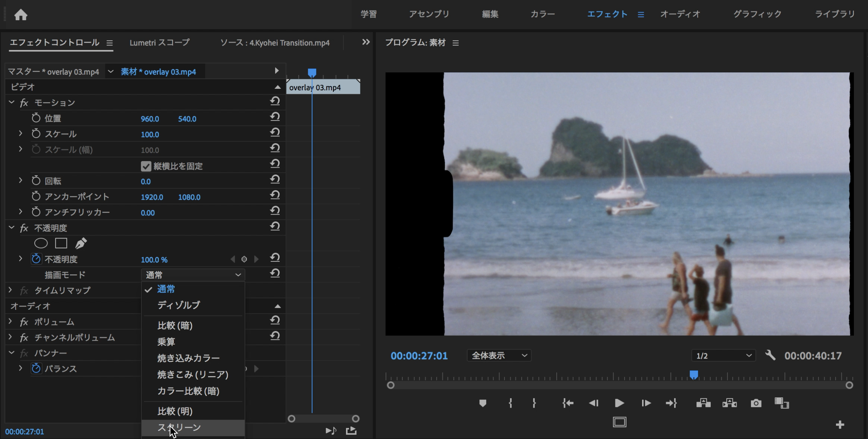Open the wrench settings in program monitor
This screenshot has width=868, height=439.
point(770,356)
